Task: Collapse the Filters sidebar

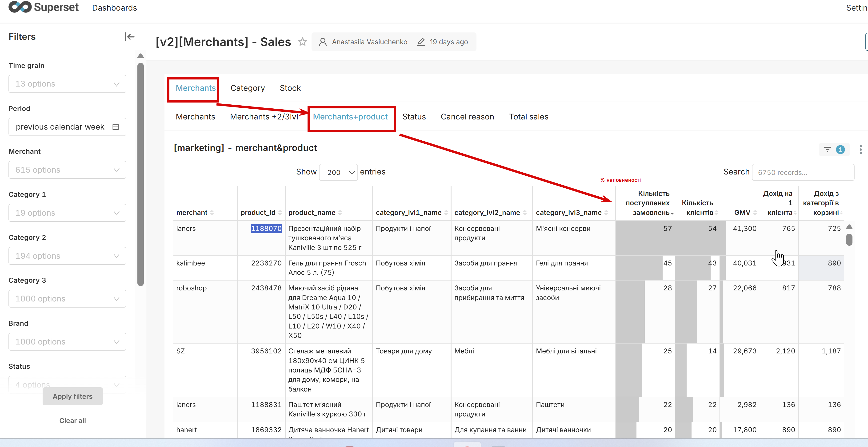Action: 129,37
